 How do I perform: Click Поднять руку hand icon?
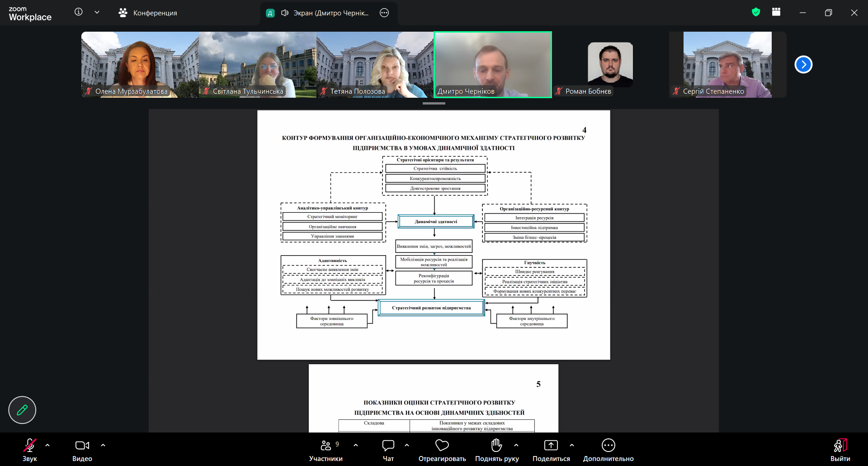click(497, 450)
